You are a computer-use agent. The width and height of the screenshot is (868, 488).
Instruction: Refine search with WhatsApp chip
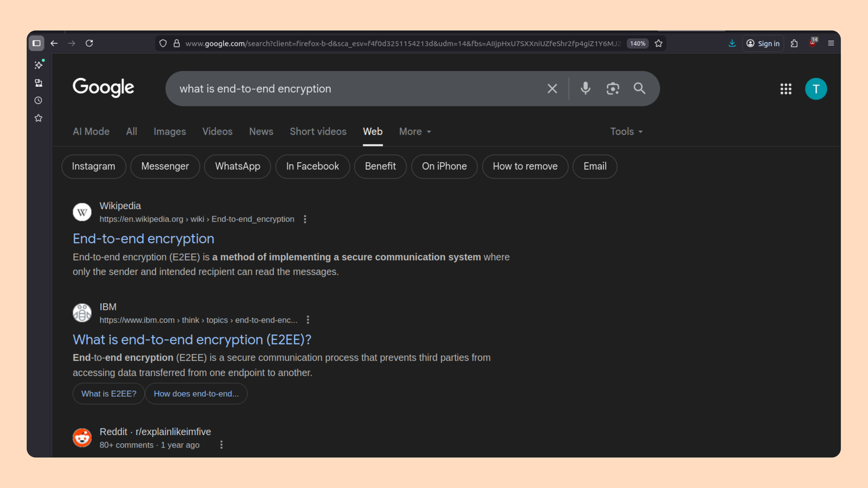238,166
